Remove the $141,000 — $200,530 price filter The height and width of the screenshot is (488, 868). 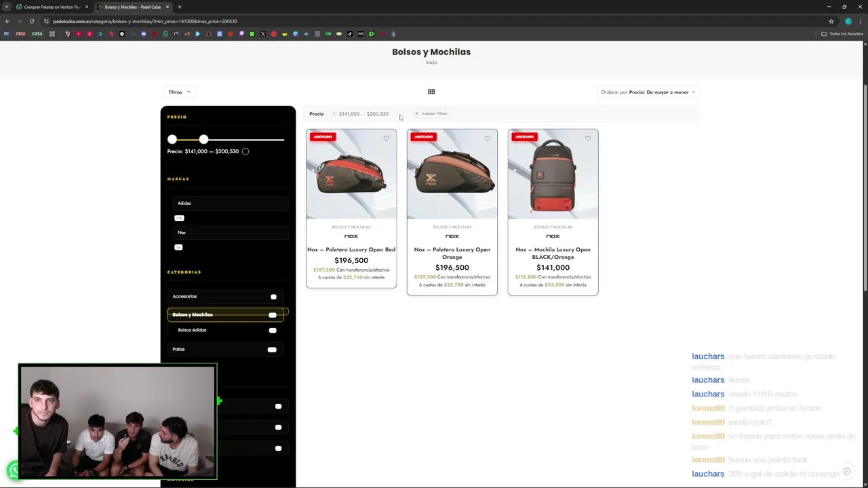[334, 114]
